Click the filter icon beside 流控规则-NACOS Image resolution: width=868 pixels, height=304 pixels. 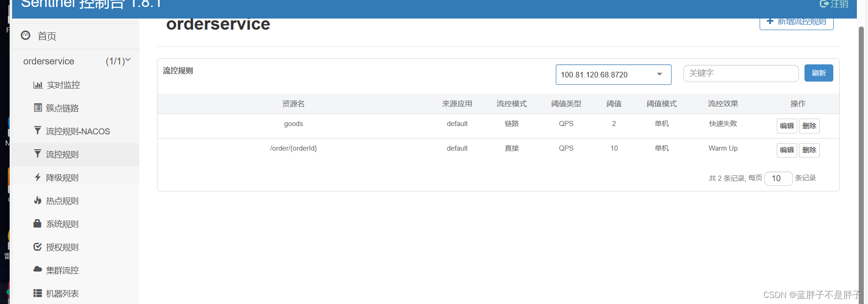point(38,131)
